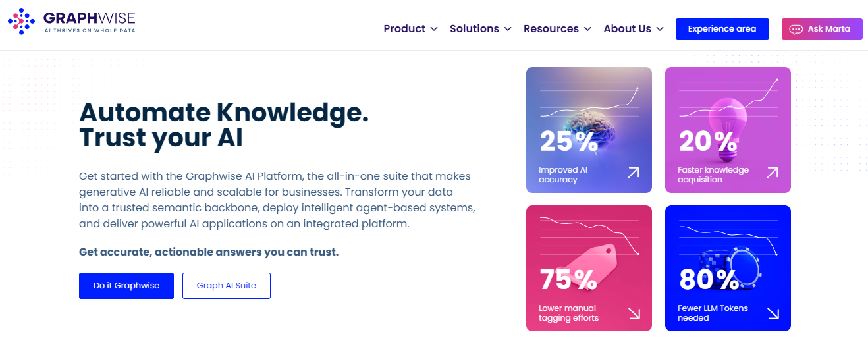This screenshot has height=351, width=868.
Task: Open the Product menu label
Action: point(404,29)
